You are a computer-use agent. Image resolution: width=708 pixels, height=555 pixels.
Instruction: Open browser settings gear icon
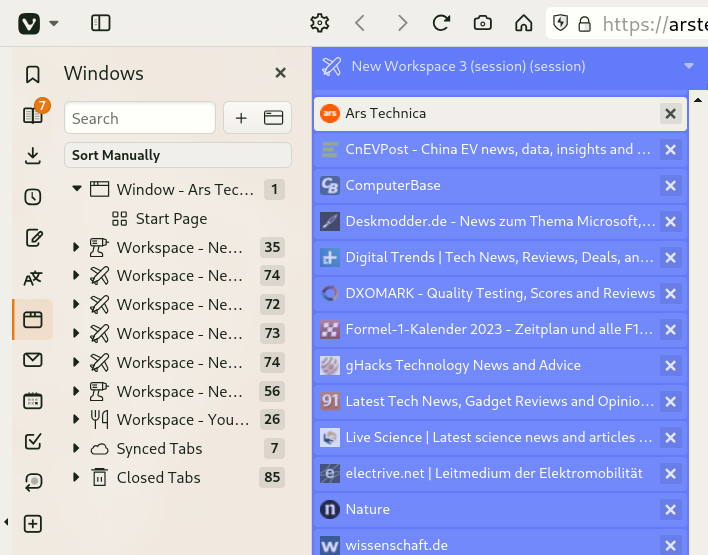click(x=320, y=23)
